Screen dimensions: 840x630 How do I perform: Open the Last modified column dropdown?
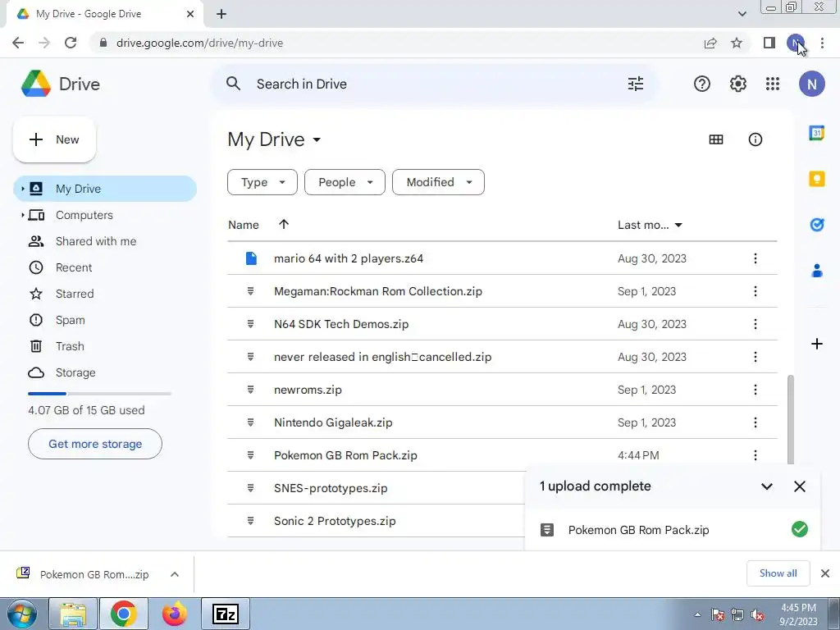pos(678,225)
